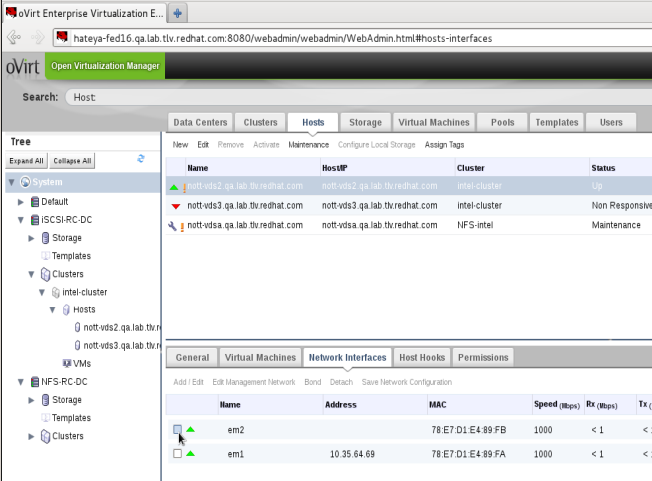This screenshot has width=652, height=481.
Task: Tick the checkbox for interface em1
Action: pyautogui.click(x=178, y=454)
